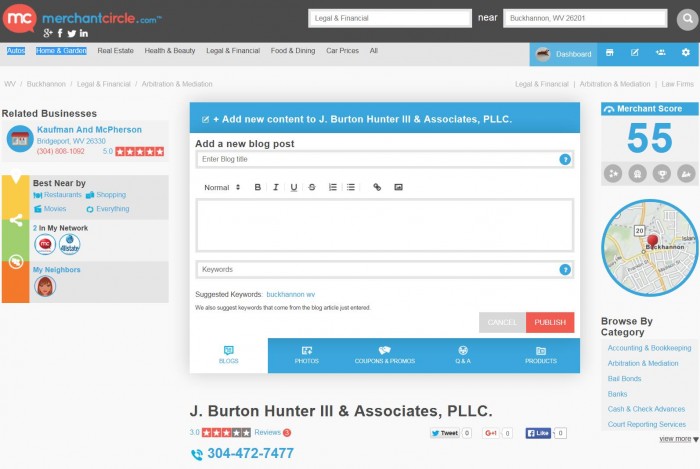Open the Bail Bonds category
The image size is (700, 469).
(x=624, y=379)
